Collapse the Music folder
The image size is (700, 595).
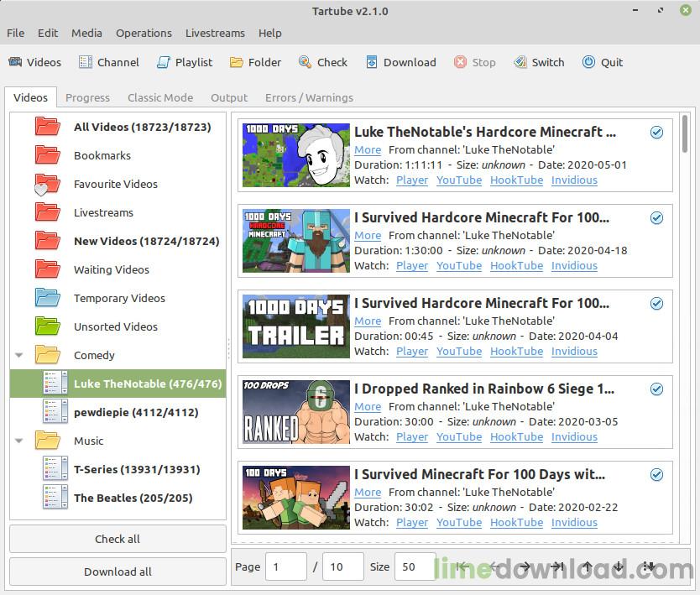pos(18,441)
